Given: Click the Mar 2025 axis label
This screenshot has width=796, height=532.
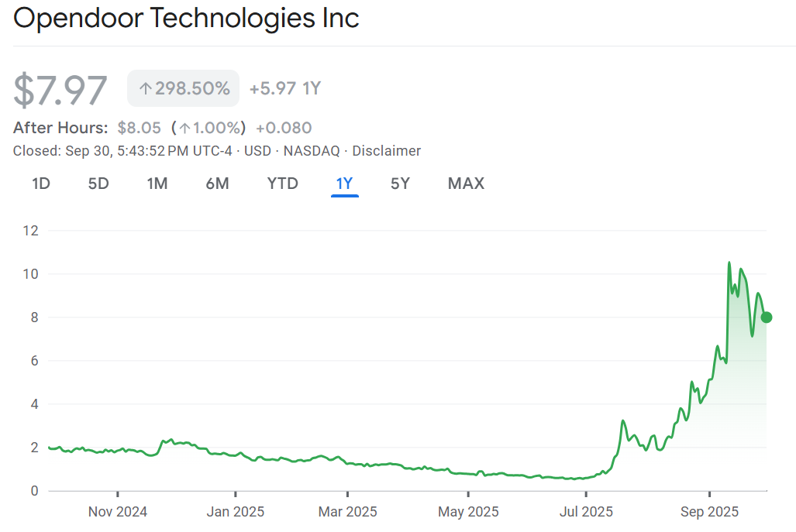Looking at the screenshot, I should pos(348,512).
